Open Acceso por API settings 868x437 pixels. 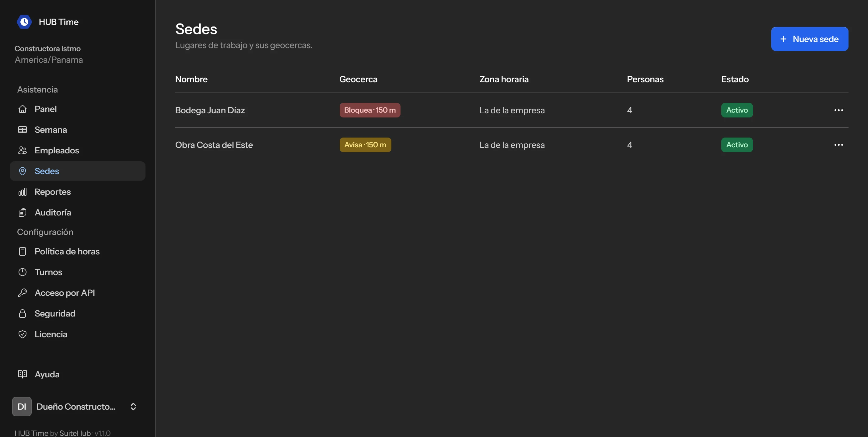point(78,293)
